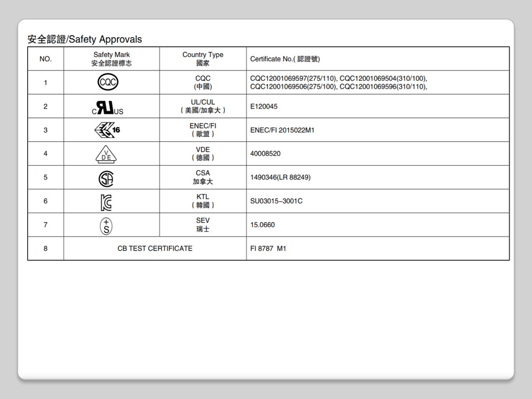This screenshot has height=399, width=532.
Task: Select certificate number E120045
Action: (264, 106)
